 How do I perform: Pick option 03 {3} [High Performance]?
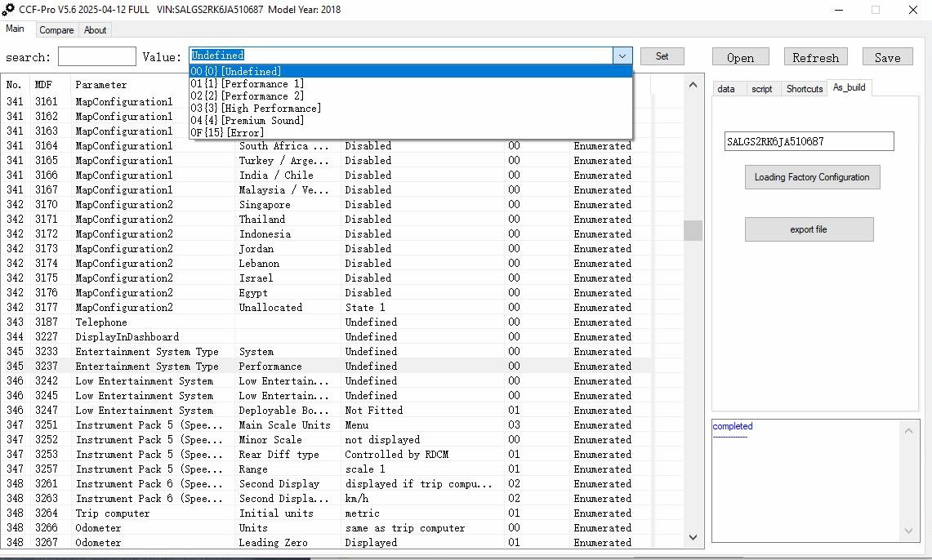(411, 108)
